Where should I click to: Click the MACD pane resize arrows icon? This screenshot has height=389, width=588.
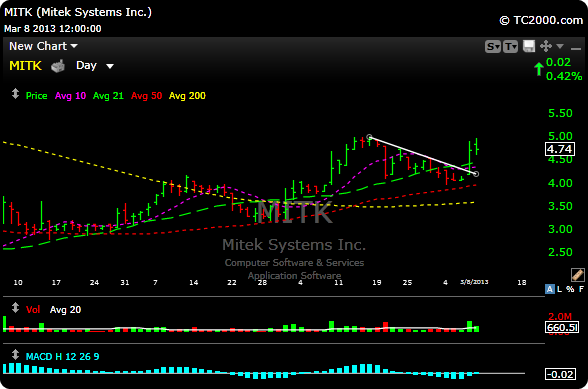15,354
